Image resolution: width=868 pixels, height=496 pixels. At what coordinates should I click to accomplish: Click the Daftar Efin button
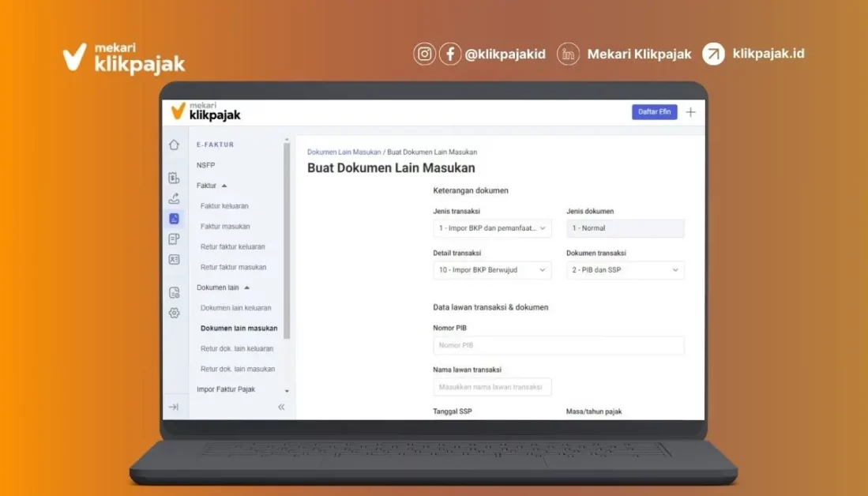pos(654,112)
